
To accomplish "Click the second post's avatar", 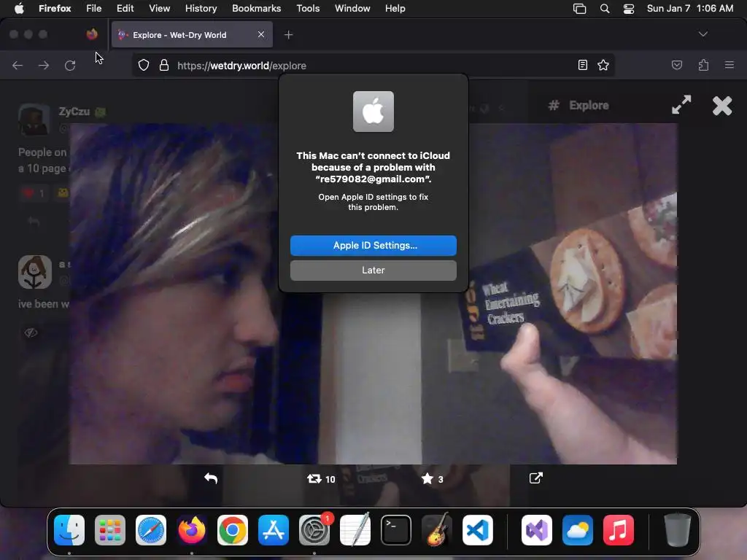I will tap(35, 272).
